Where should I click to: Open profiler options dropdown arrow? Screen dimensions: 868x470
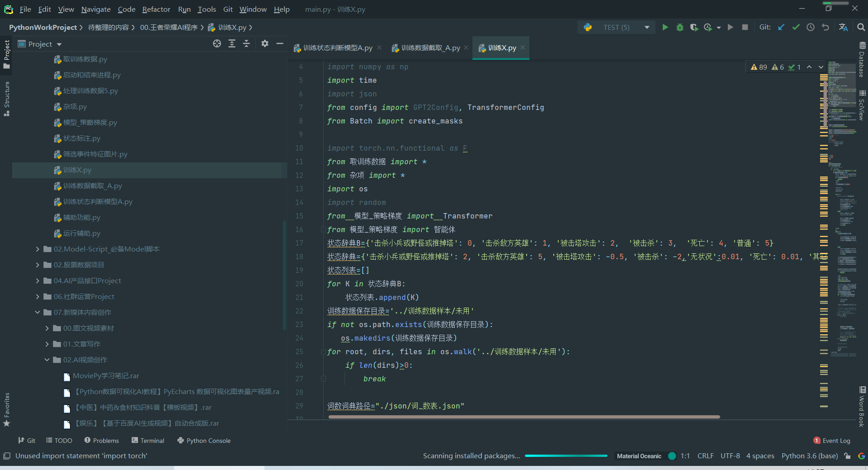click(x=719, y=28)
